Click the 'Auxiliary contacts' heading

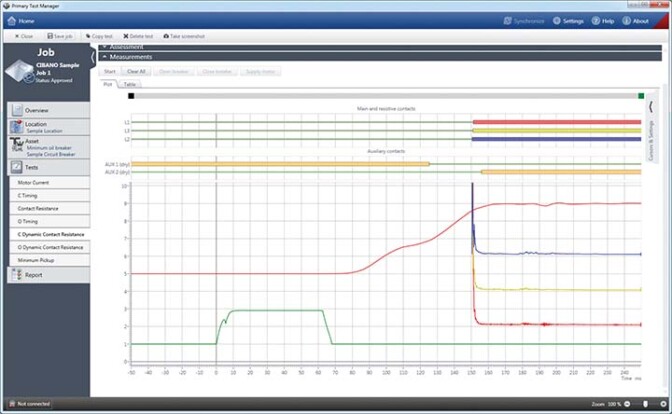[x=386, y=151]
